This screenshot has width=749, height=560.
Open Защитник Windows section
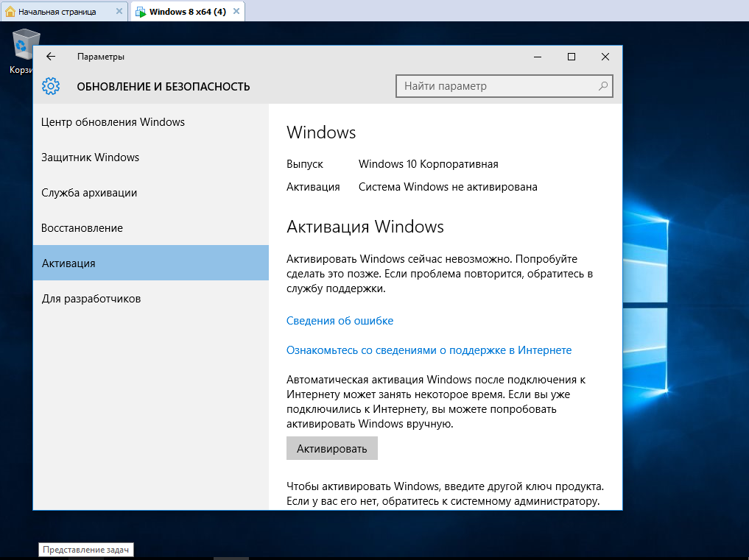[x=151, y=157]
